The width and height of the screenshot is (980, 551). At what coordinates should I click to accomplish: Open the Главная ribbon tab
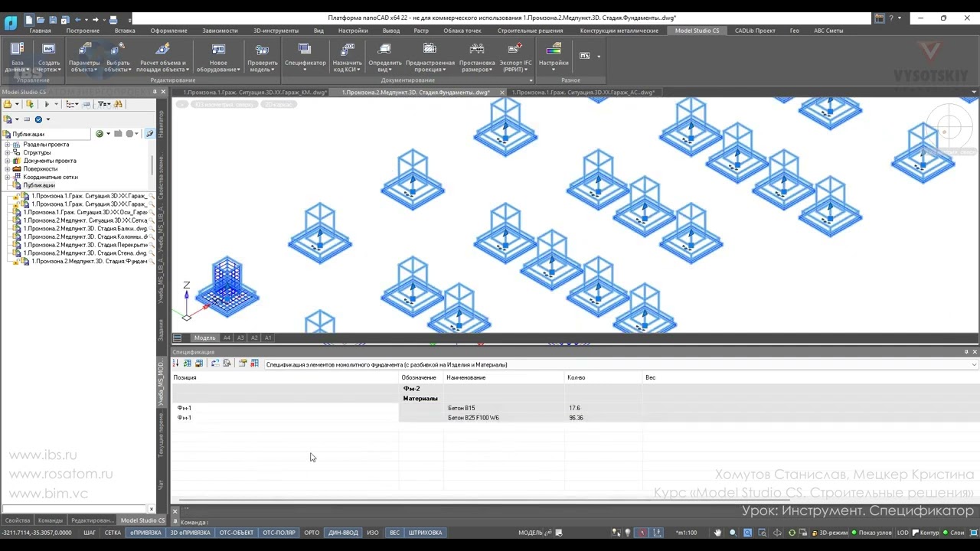[40, 31]
